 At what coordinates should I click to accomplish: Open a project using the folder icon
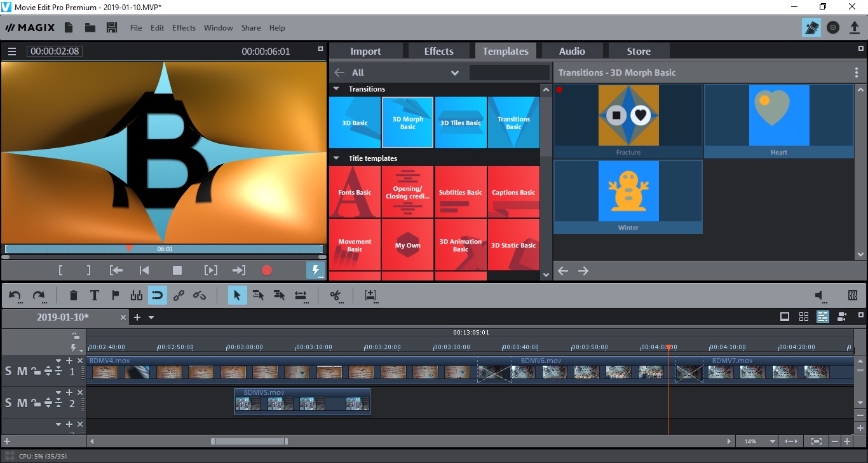(x=90, y=27)
